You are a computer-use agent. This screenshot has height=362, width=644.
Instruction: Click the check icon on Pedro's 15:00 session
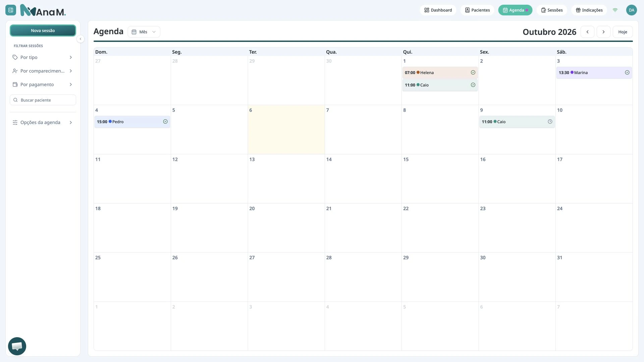point(165,122)
